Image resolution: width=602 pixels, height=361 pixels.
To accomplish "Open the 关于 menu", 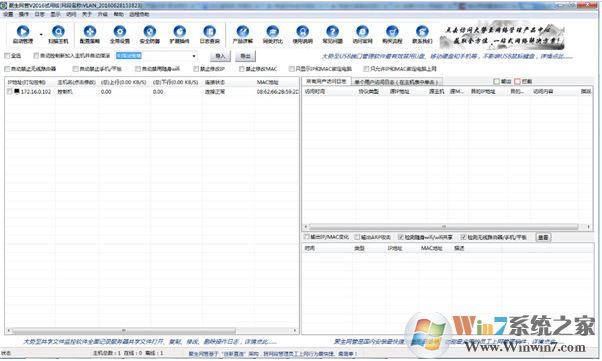I will [87, 14].
